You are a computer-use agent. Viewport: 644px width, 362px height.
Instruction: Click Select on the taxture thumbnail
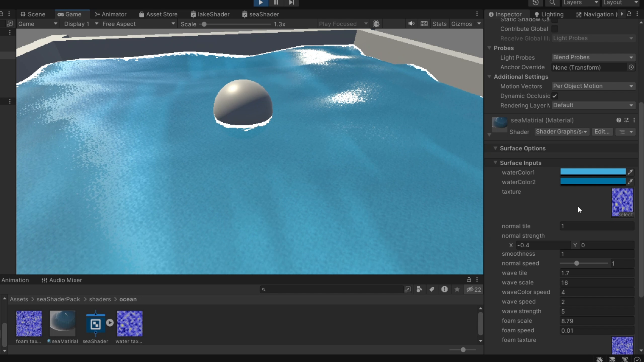(x=625, y=215)
